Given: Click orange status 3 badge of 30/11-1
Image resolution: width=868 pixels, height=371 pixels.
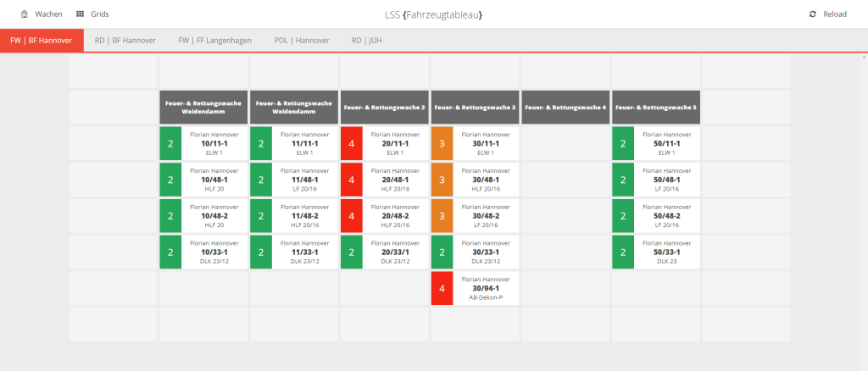Looking at the screenshot, I should (442, 143).
